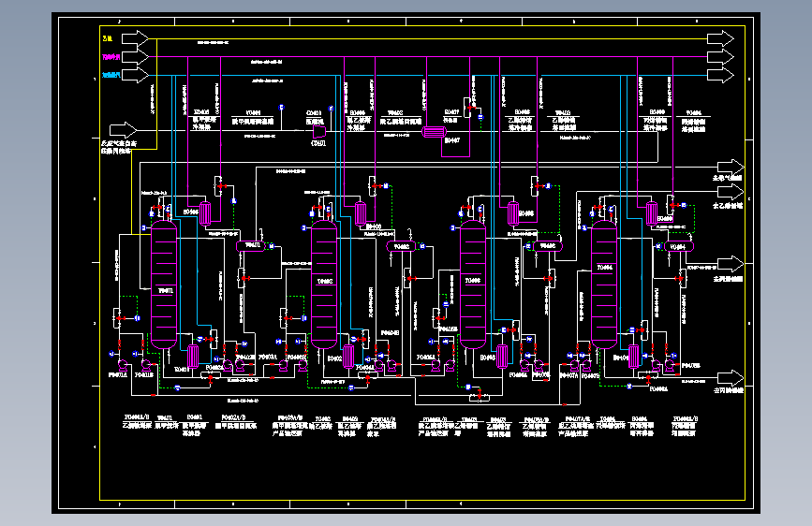The image size is (812, 526).
Task: Select pump P0403B symbol
Action: [303, 366]
